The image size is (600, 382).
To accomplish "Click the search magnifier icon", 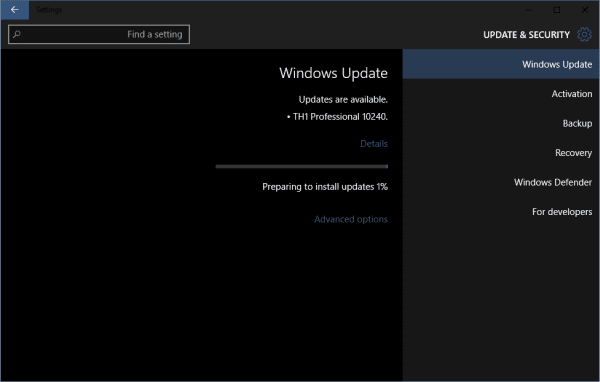I will click(x=16, y=34).
